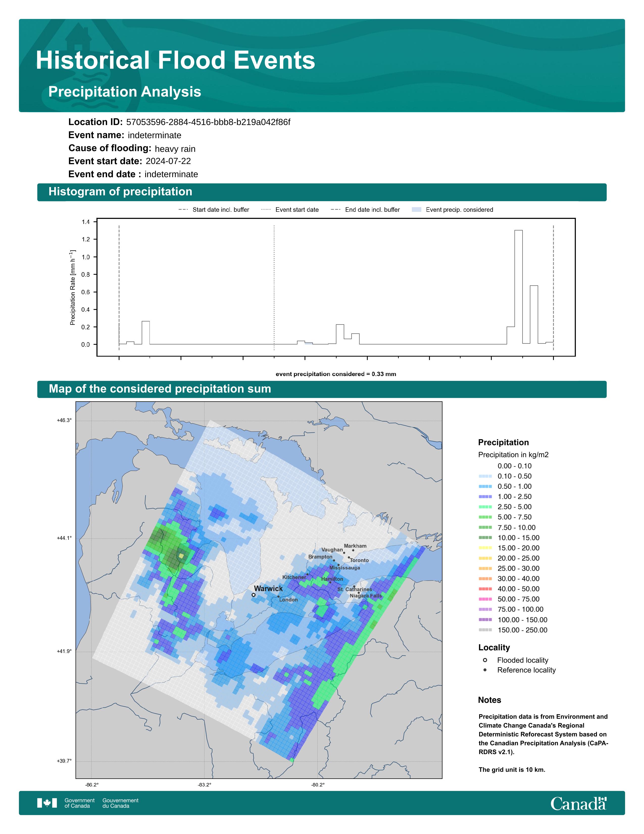The height and width of the screenshot is (834, 644).
Task: Click the 100.00 - 150.00 legend swatch
Action: (x=485, y=620)
